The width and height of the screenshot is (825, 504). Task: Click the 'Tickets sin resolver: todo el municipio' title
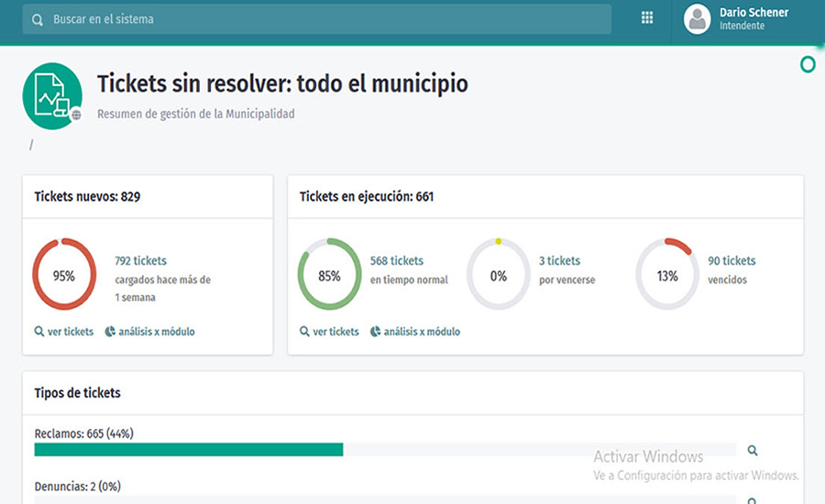click(x=282, y=83)
